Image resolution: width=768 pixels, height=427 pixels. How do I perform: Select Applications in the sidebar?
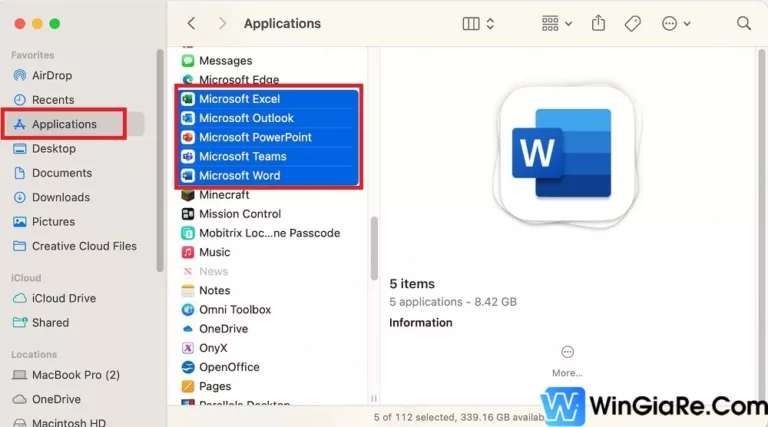(x=64, y=124)
